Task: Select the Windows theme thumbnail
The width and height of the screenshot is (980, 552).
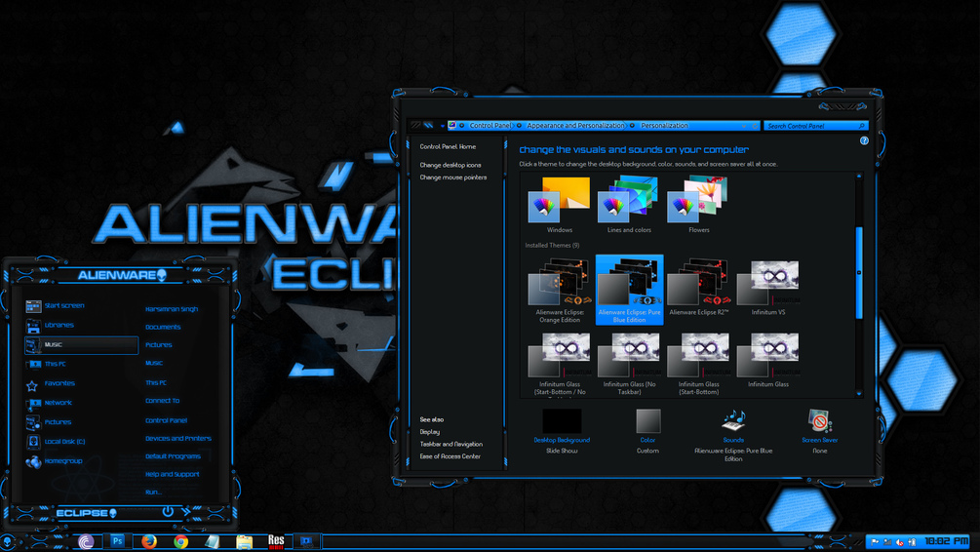Action: click(560, 200)
